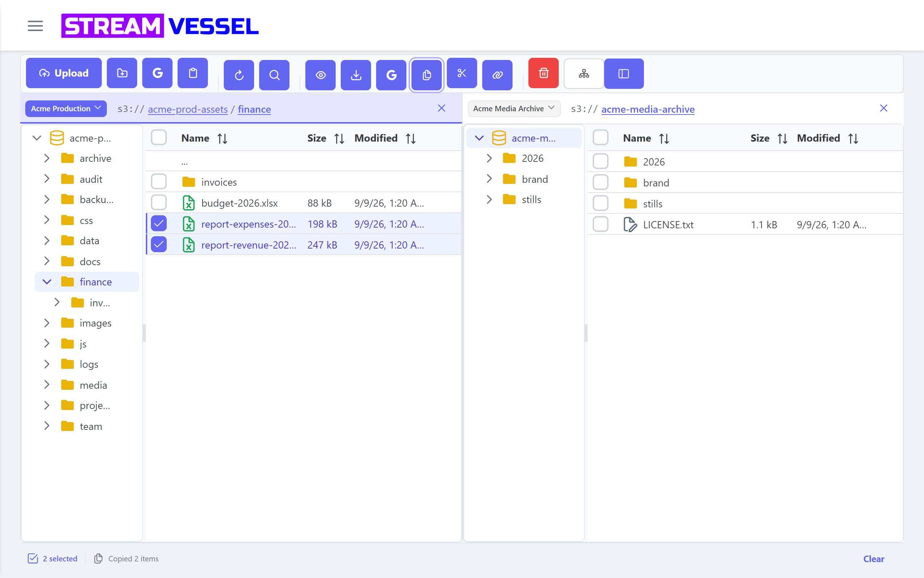Preview selected files with the eye icon

tap(321, 75)
